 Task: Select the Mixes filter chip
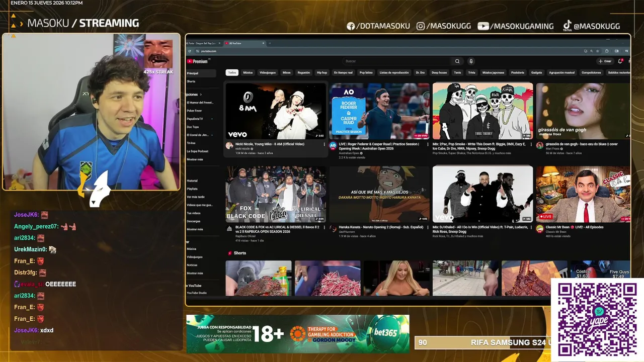pyautogui.click(x=286, y=72)
